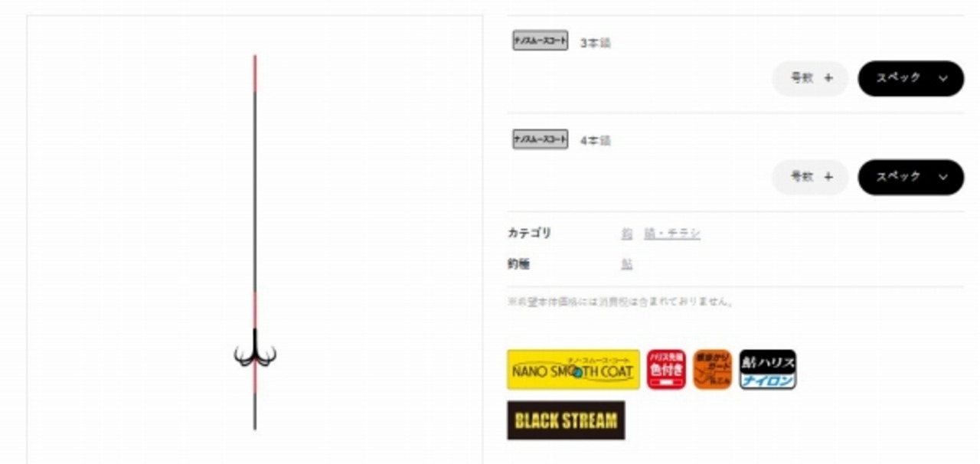Image resolution: width=980 pixels, height=464 pixels.
Task: Open スペック dropdown for 3本錨
Action: point(911,78)
